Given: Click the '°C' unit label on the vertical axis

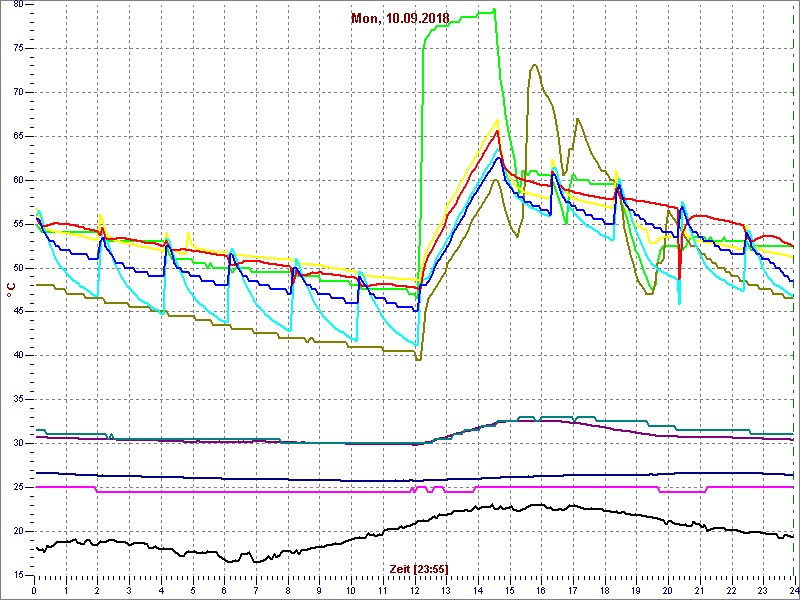Looking at the screenshot, I should coord(11,289).
